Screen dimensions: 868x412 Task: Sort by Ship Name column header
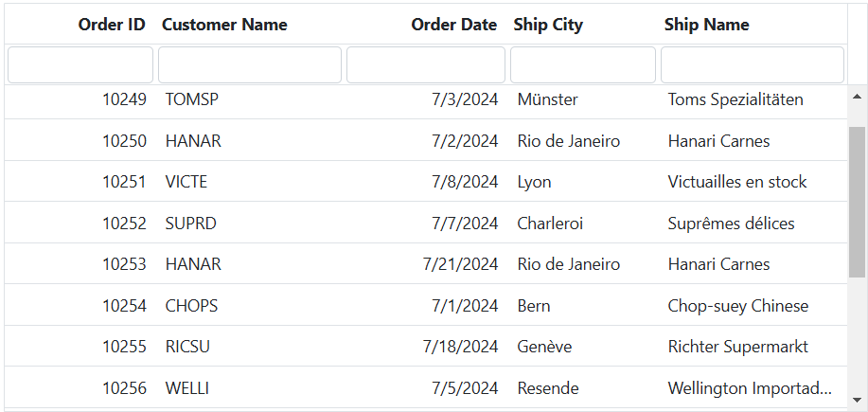706,25
